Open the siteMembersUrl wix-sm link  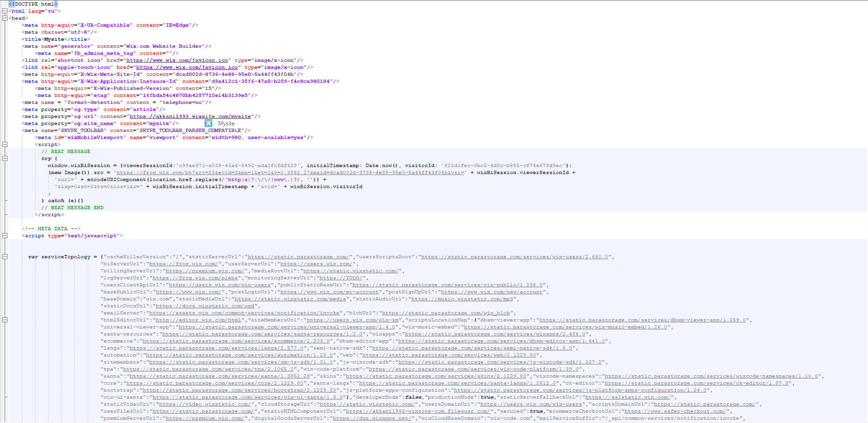click(353, 320)
